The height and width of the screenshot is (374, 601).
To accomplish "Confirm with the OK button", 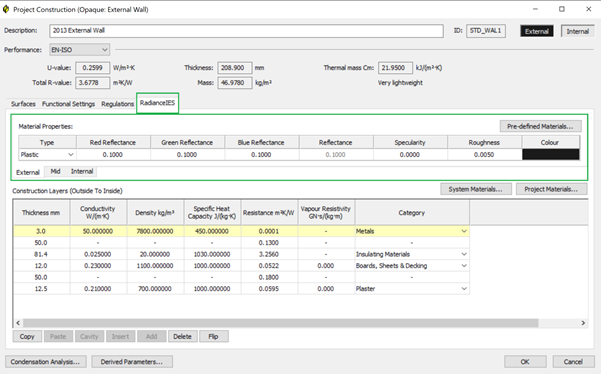I will pos(525,362).
